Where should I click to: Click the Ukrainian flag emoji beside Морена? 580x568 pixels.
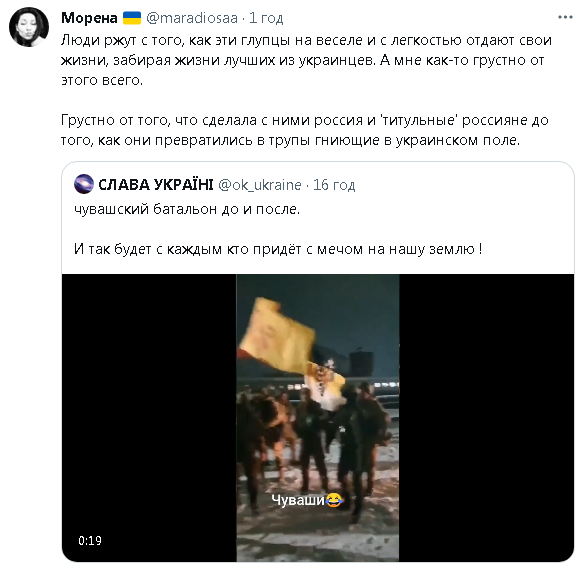pos(132,17)
